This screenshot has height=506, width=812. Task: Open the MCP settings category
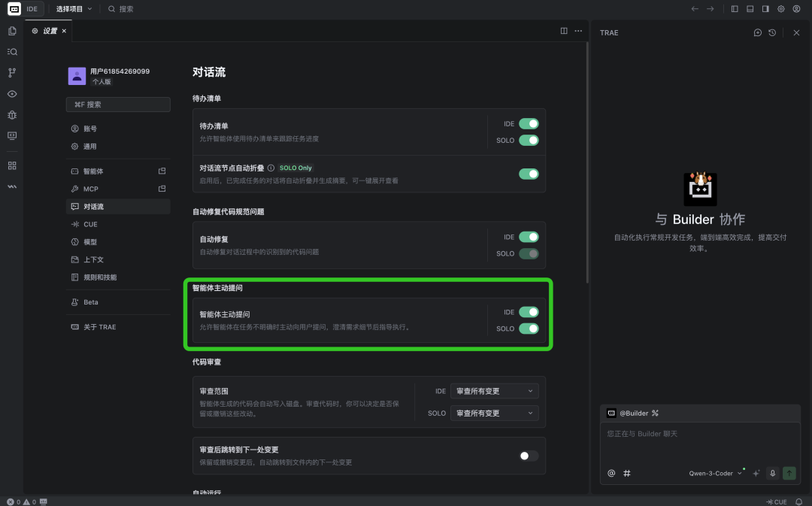click(118, 189)
